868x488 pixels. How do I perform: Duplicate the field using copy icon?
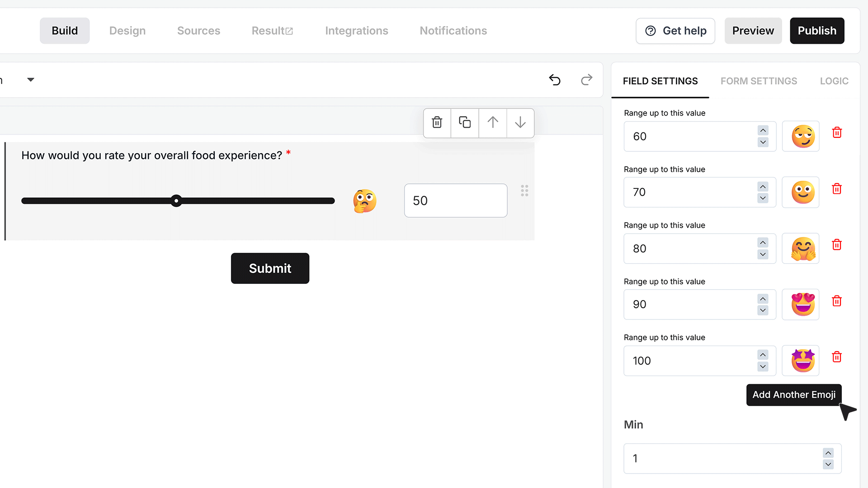tap(465, 122)
